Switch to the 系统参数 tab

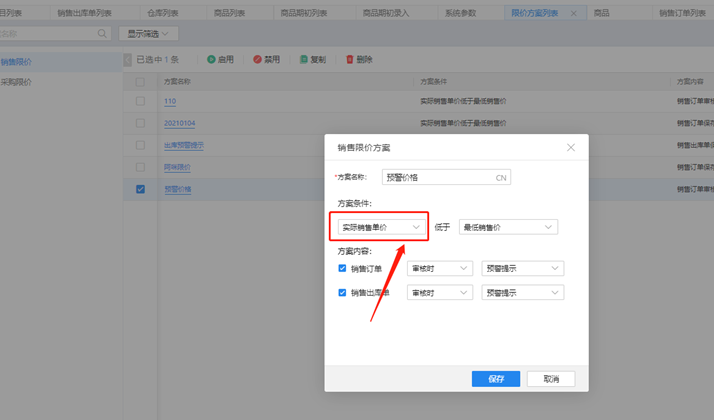click(x=461, y=14)
